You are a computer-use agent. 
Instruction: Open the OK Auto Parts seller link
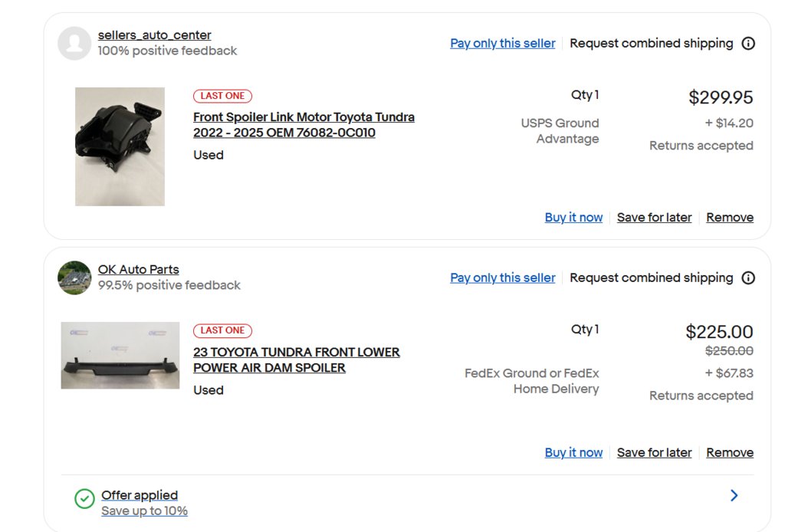(x=138, y=269)
